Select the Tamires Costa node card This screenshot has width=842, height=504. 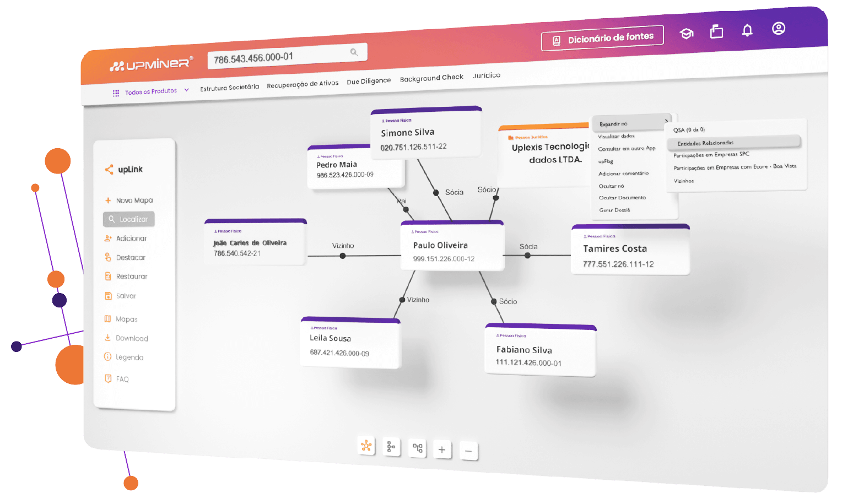[630, 250]
